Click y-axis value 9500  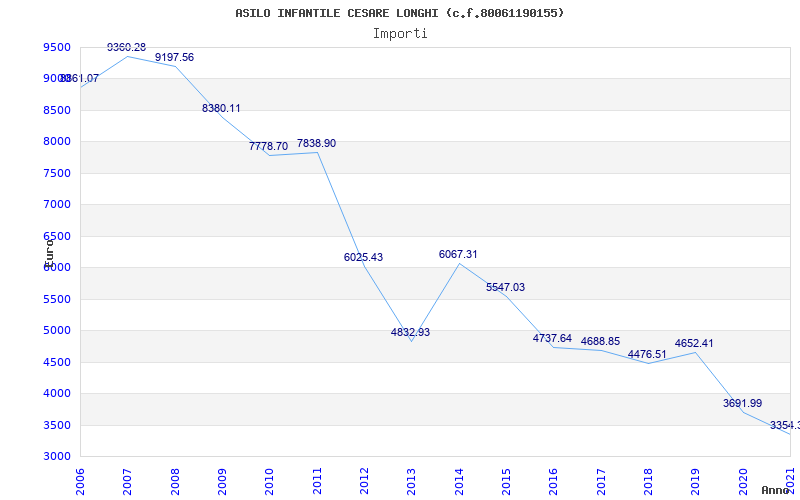[57, 47]
